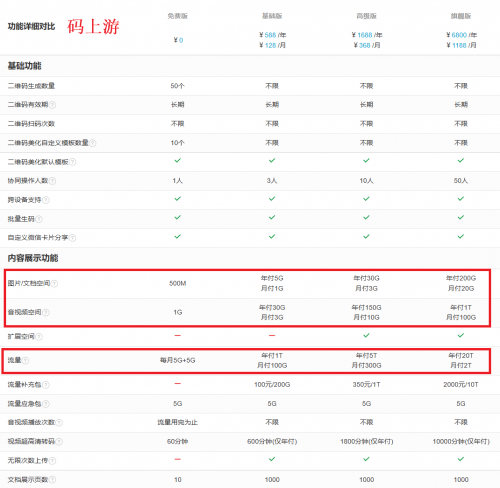Show help for 视频超高清转码
This screenshot has height=488, width=500.
coord(59,442)
